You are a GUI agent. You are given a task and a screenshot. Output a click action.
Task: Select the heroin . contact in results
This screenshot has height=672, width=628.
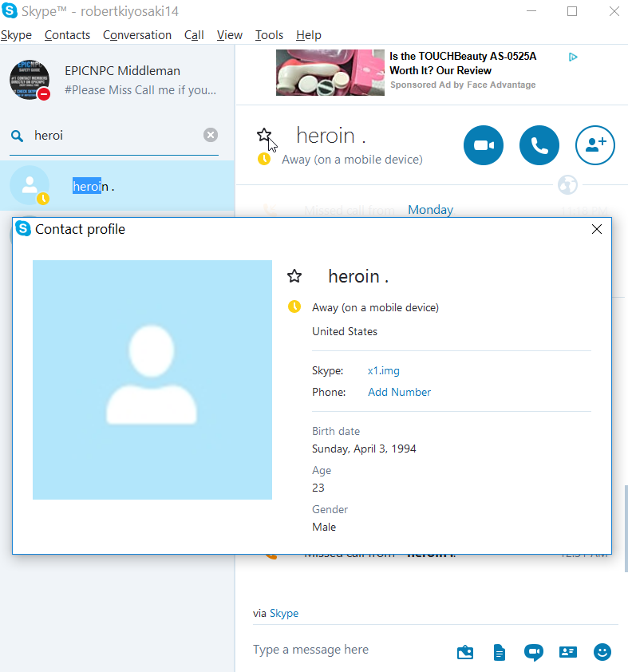click(x=117, y=186)
